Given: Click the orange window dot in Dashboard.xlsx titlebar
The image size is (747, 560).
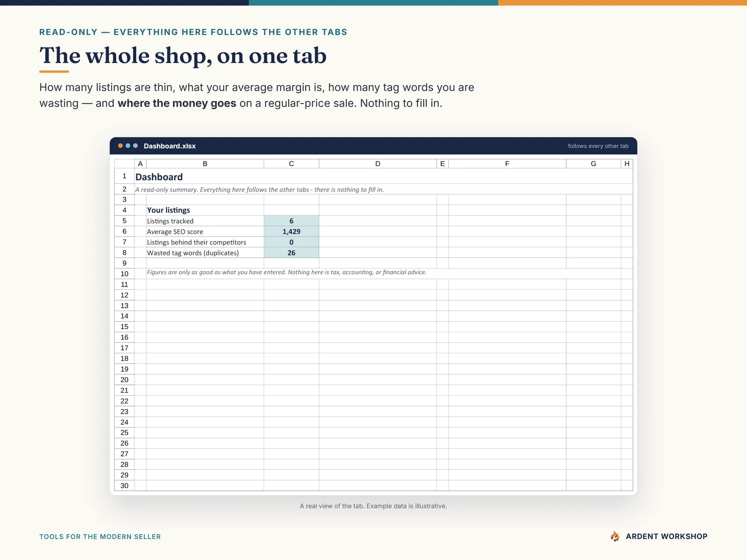Looking at the screenshot, I should pyautogui.click(x=120, y=146).
